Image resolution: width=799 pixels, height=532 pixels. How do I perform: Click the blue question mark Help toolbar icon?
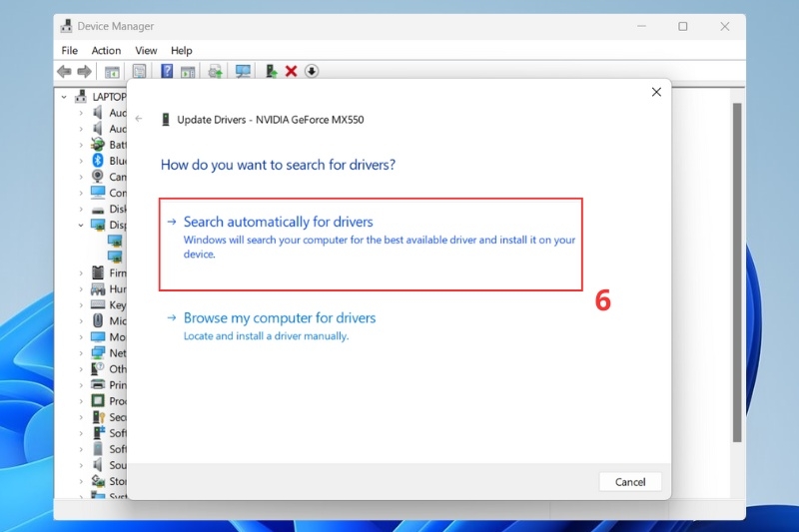coord(167,71)
